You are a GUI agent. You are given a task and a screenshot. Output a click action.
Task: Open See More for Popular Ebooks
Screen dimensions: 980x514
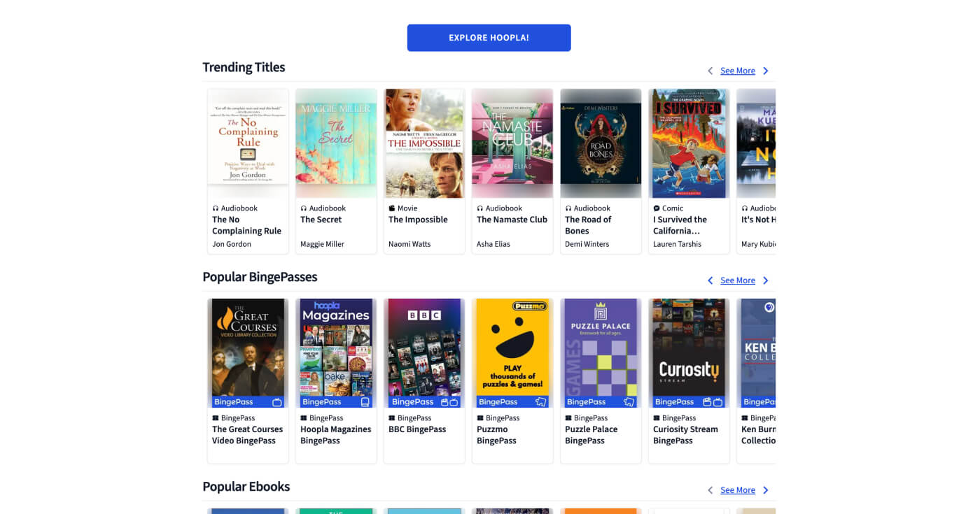(737, 490)
